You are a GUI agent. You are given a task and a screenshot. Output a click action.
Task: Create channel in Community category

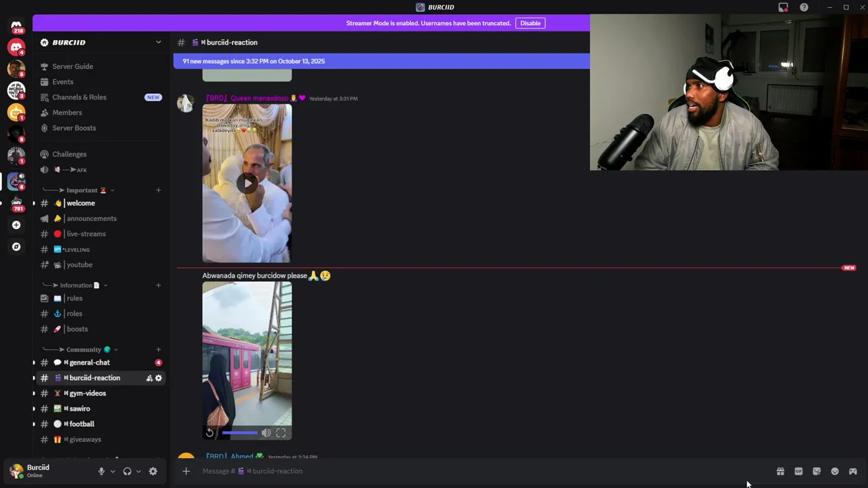[158, 350]
